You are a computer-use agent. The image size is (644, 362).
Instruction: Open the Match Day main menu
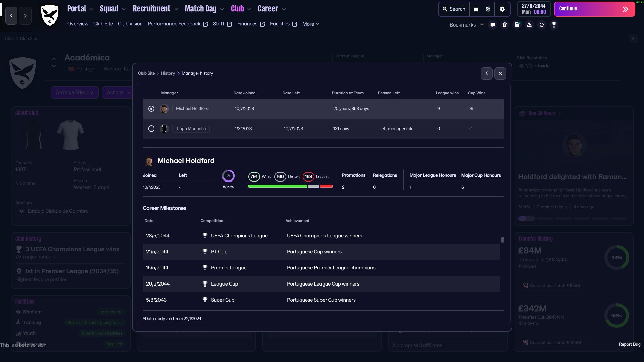[201, 9]
